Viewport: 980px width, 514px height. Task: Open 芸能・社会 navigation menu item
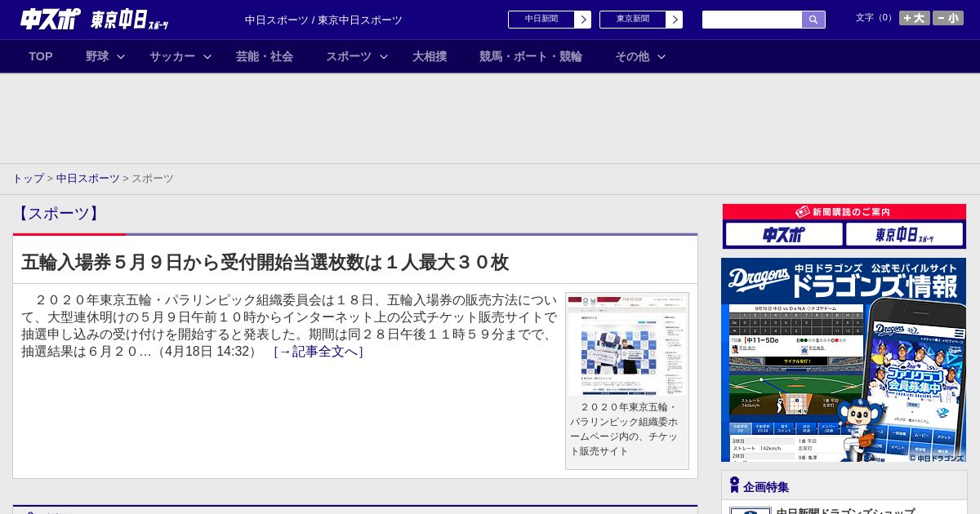(x=265, y=56)
